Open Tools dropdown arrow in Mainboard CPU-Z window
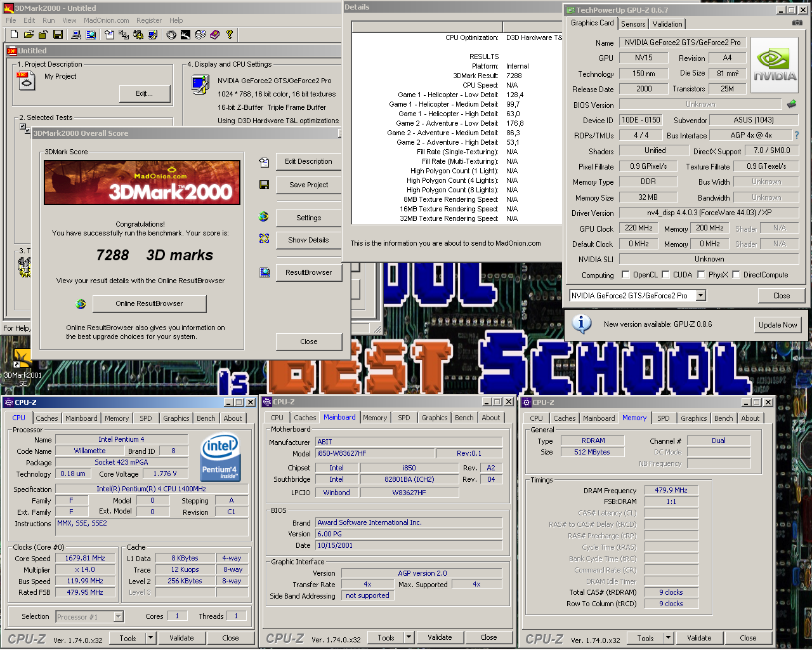812x650 pixels. pos(409,637)
